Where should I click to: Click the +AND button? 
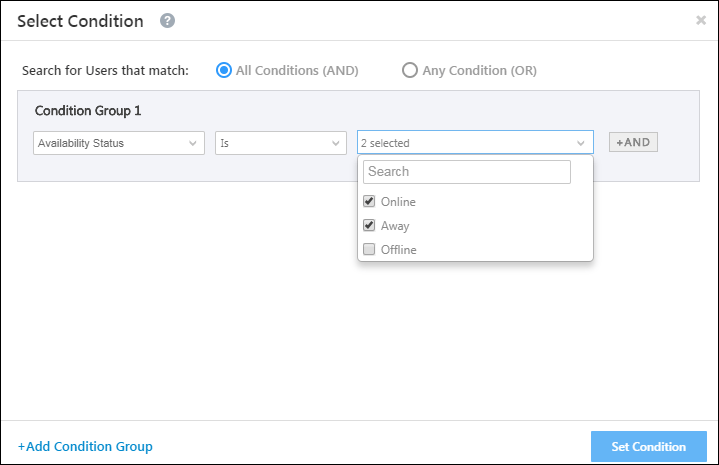tap(633, 142)
